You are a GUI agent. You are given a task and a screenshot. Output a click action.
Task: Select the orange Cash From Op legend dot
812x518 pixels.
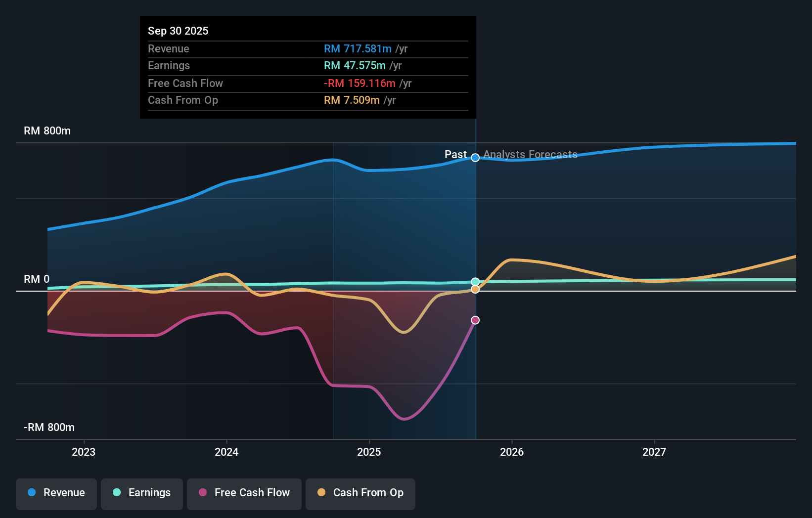point(322,493)
